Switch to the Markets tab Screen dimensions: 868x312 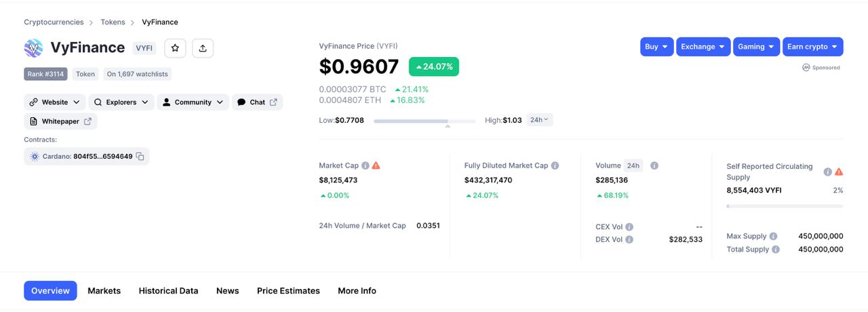click(x=104, y=291)
